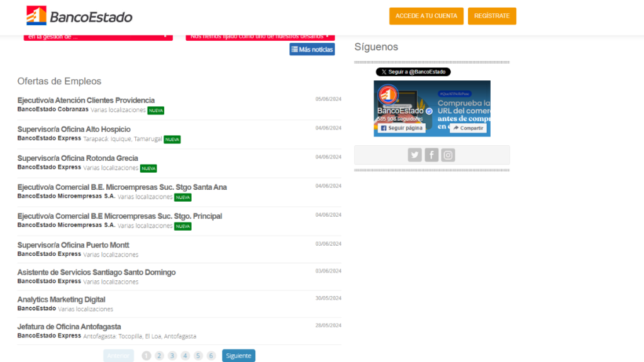Open Supervisor/a Oficina Puerto Montt offer
Image resolution: width=644 pixels, height=362 pixels.
[73, 245]
